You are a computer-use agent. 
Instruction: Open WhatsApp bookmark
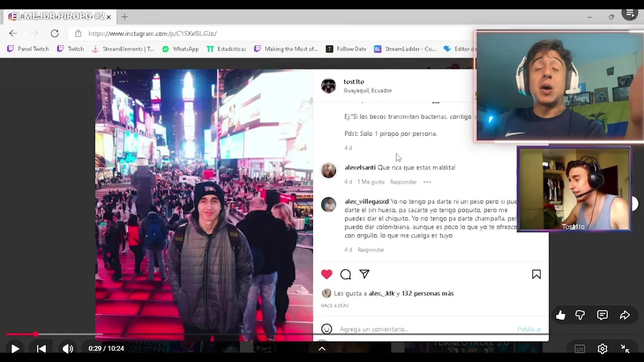point(180,49)
